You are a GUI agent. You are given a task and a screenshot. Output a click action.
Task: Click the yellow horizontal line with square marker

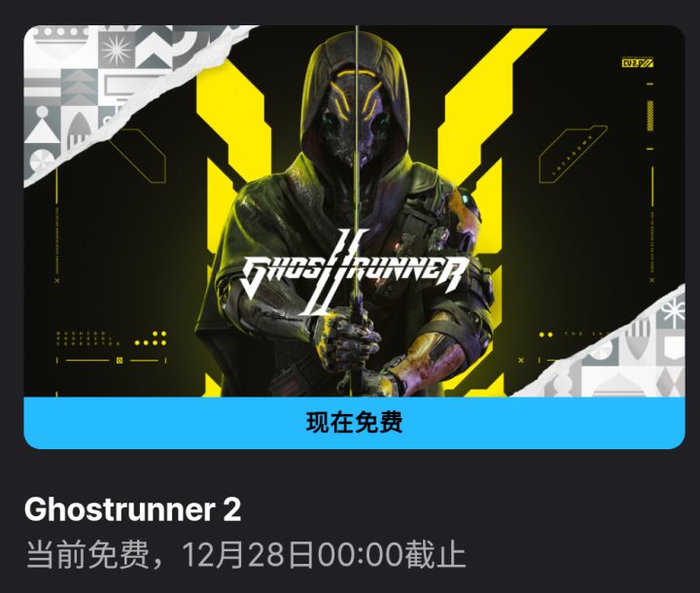click(x=112, y=361)
